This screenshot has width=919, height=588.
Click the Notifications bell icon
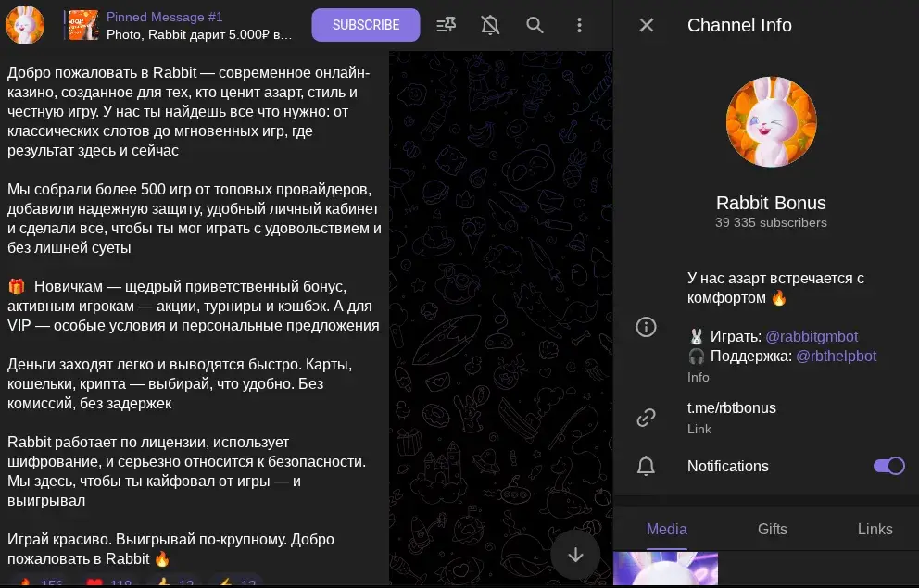pos(646,466)
